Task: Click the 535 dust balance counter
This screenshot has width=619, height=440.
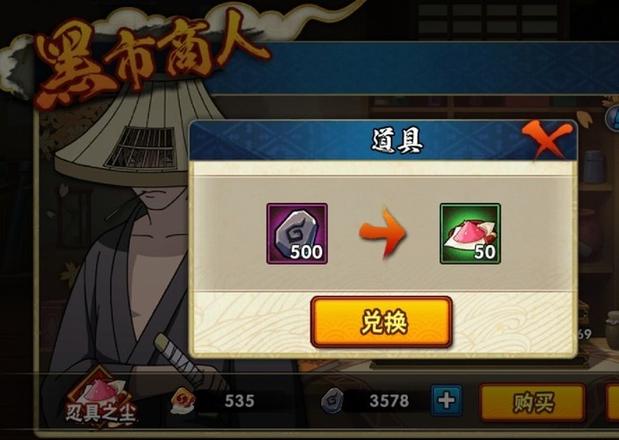Action: (x=239, y=401)
